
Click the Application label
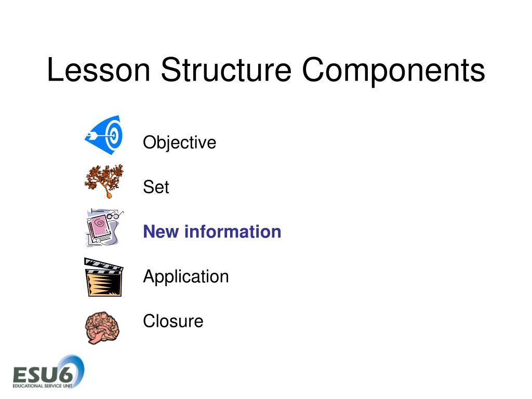(x=186, y=277)
